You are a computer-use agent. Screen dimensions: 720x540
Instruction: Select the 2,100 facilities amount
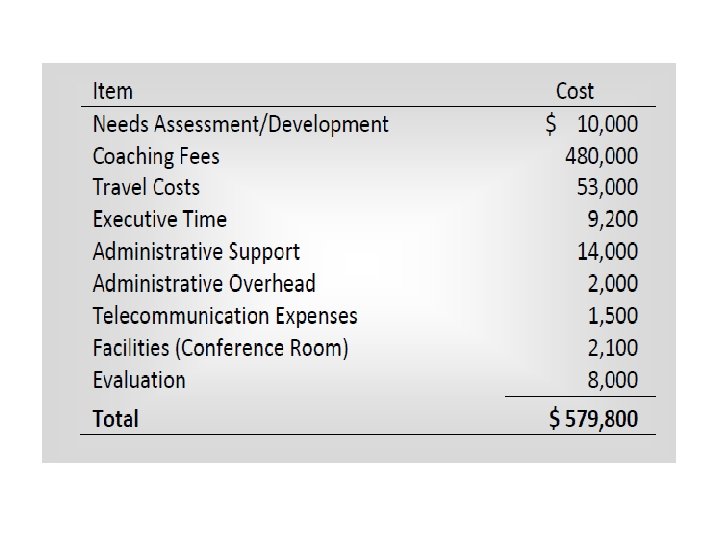click(x=613, y=348)
